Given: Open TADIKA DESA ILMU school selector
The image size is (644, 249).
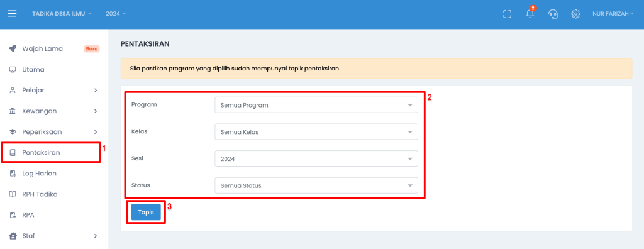Looking at the screenshot, I should pyautogui.click(x=62, y=14).
